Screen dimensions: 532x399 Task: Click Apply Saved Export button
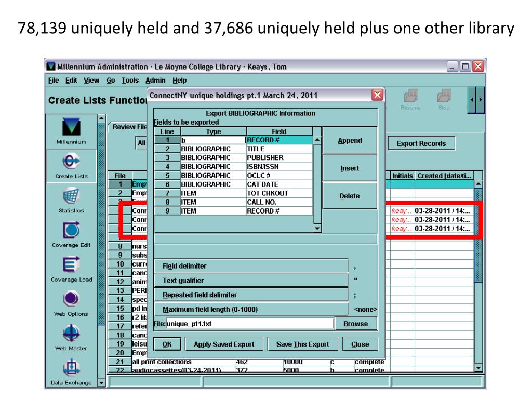(224, 344)
